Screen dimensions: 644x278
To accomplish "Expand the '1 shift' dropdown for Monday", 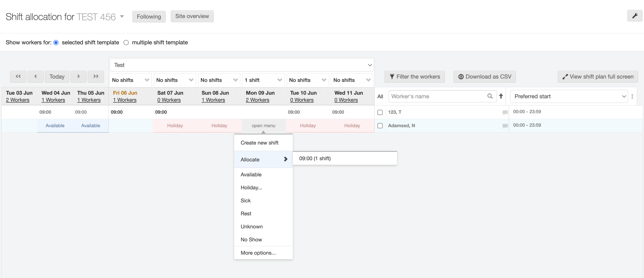I will coord(263,80).
